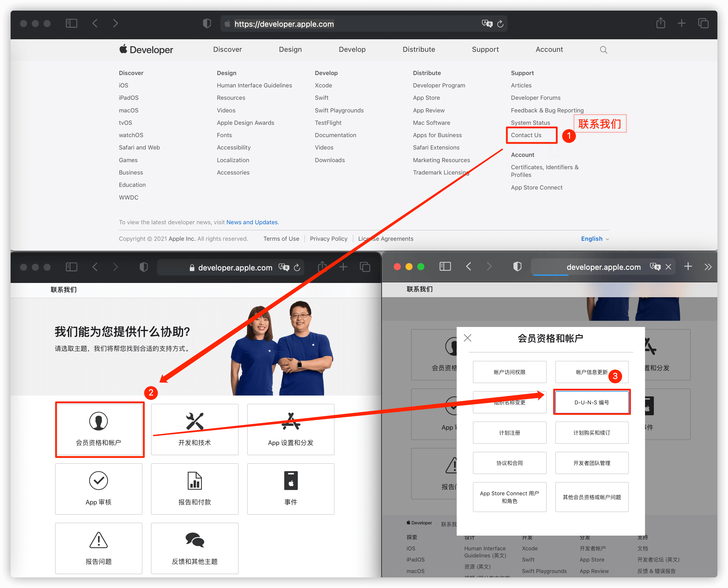The width and height of the screenshot is (728, 588).
Task: Go back in the top Safari window
Action: point(95,23)
